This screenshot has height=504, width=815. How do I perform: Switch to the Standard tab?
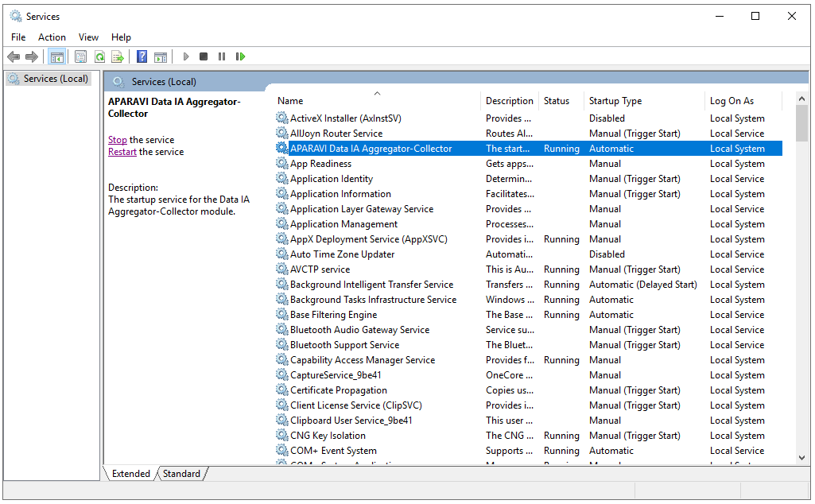coord(182,474)
